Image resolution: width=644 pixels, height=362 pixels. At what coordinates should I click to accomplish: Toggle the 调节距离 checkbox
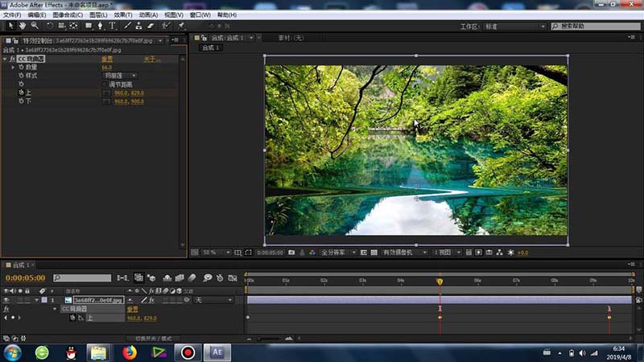[x=105, y=84]
